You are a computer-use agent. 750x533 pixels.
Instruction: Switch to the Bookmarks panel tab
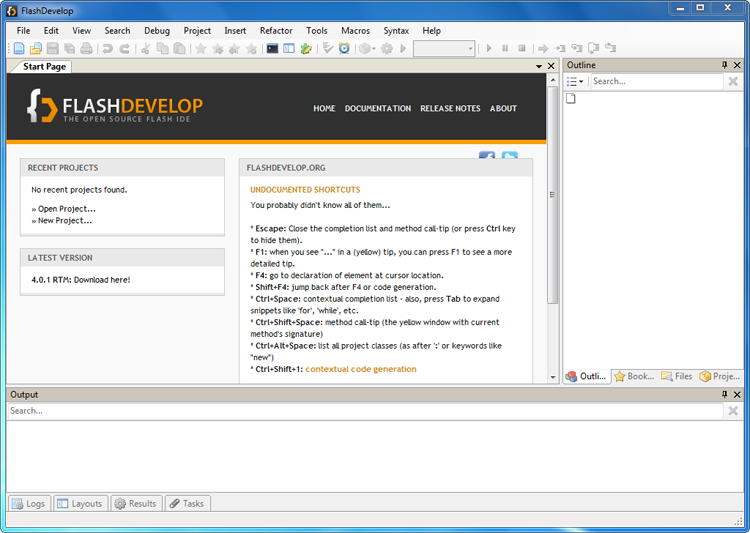634,376
